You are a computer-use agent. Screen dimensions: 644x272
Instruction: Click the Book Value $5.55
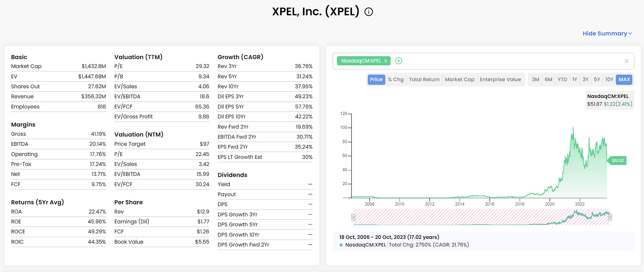click(202, 242)
